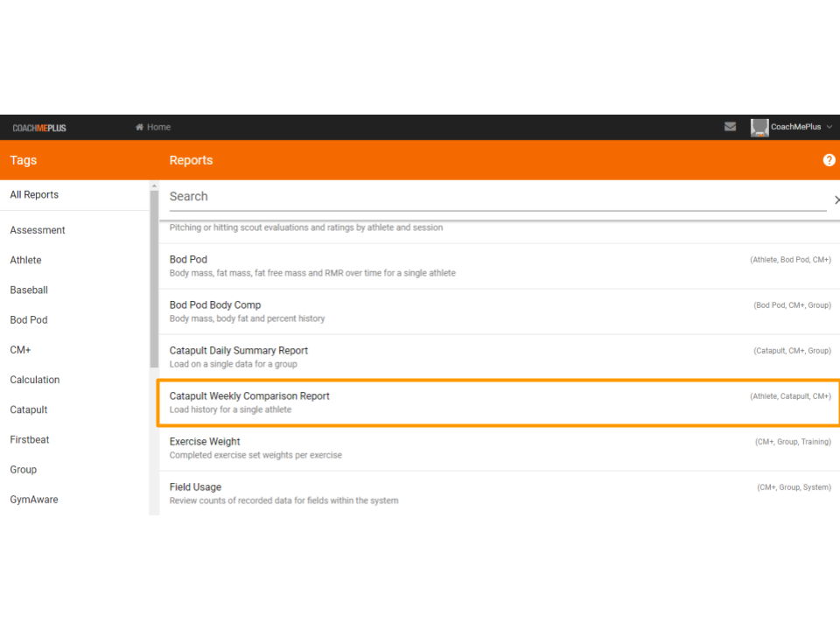
Task: Filter by Assessment tag
Action: pyautogui.click(x=38, y=230)
